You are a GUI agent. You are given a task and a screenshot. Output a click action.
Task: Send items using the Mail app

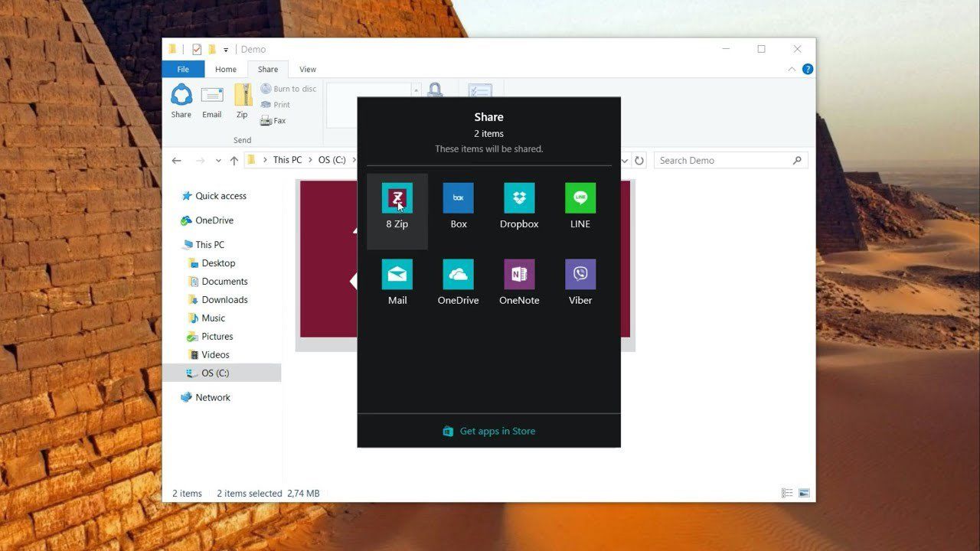pos(397,283)
